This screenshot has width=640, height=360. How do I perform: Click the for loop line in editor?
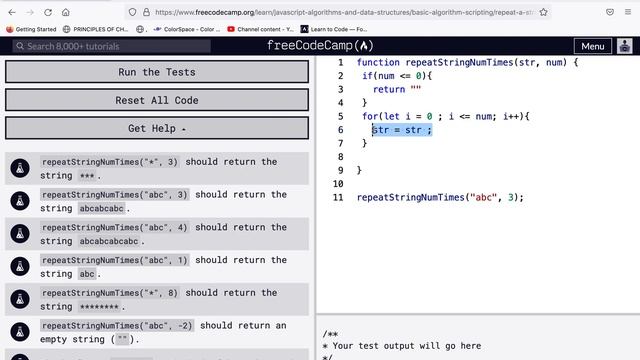(x=446, y=116)
